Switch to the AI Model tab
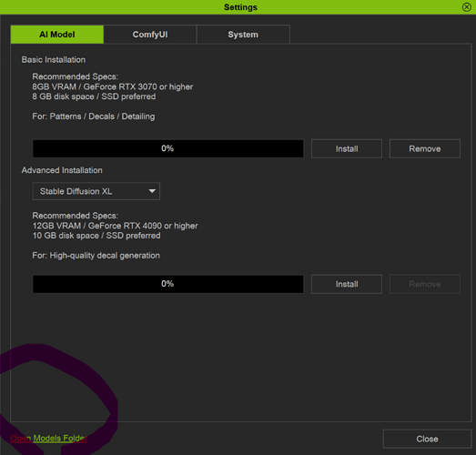476x455 pixels. click(x=57, y=35)
